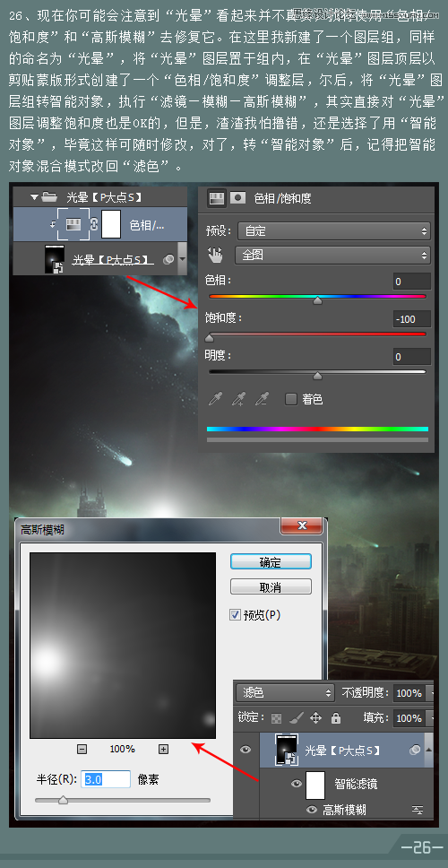Open the 全图 color range dropdown
Image resolution: width=448 pixels, height=868 pixels.
(x=333, y=255)
